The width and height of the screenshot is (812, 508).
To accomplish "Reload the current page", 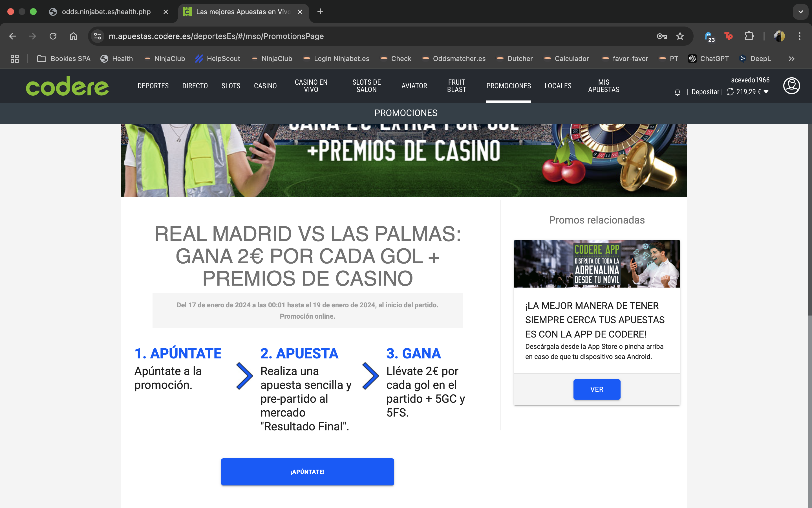I will coord(53,36).
